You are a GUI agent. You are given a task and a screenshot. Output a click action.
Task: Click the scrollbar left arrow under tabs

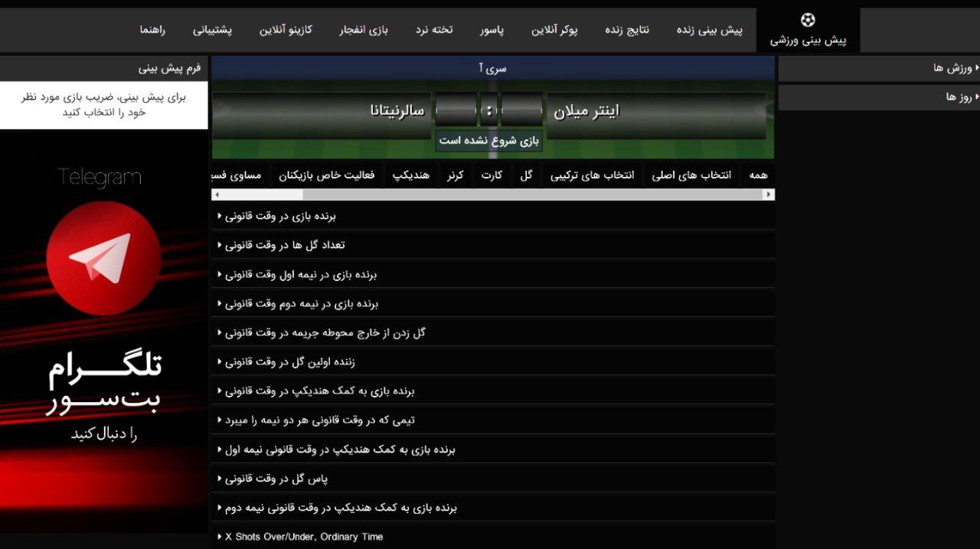(x=217, y=194)
